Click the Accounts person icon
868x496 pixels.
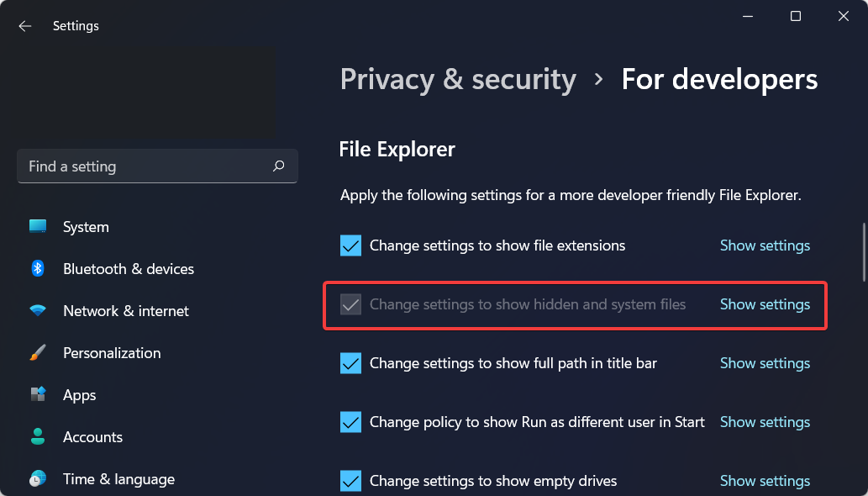(38, 437)
